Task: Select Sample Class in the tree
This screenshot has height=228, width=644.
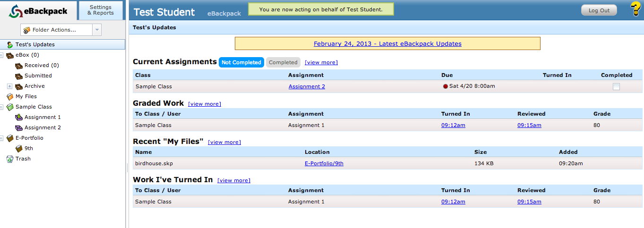Action: tap(34, 107)
